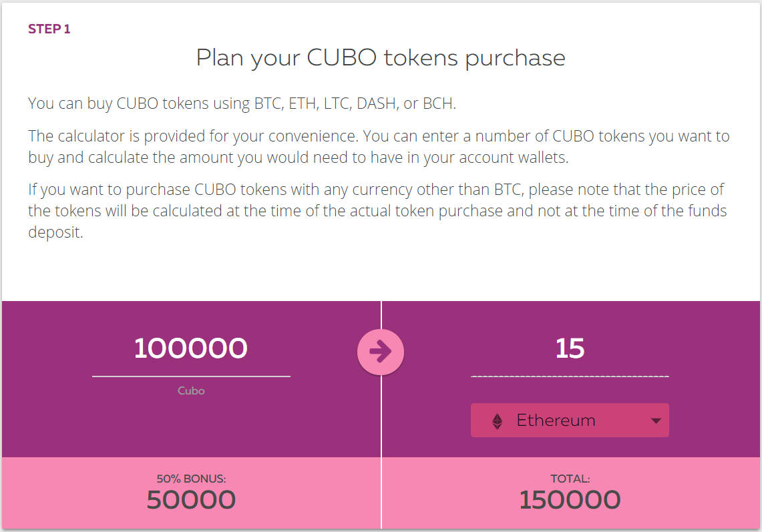This screenshot has height=532, width=762.
Task: Click the Plan your CUBO tokens purchase title
Action: pyautogui.click(x=381, y=58)
